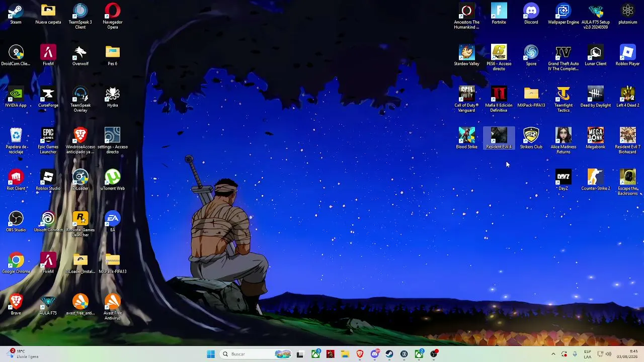Open Mafia II Edición Definitiva shortcut

499,100
